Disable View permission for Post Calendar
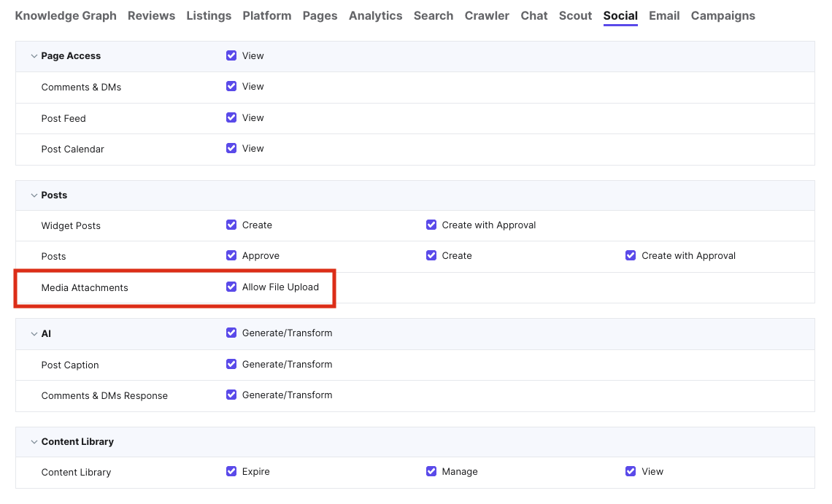The image size is (832, 504). tap(231, 149)
